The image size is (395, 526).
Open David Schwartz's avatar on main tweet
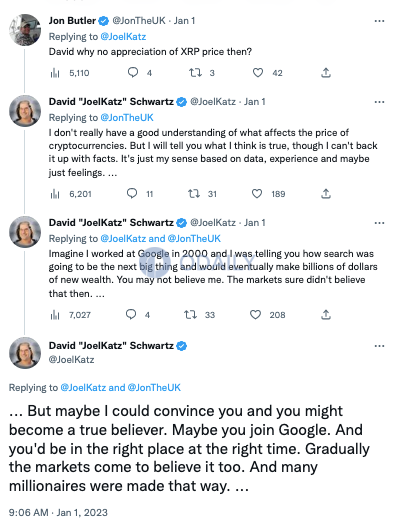[25, 353]
